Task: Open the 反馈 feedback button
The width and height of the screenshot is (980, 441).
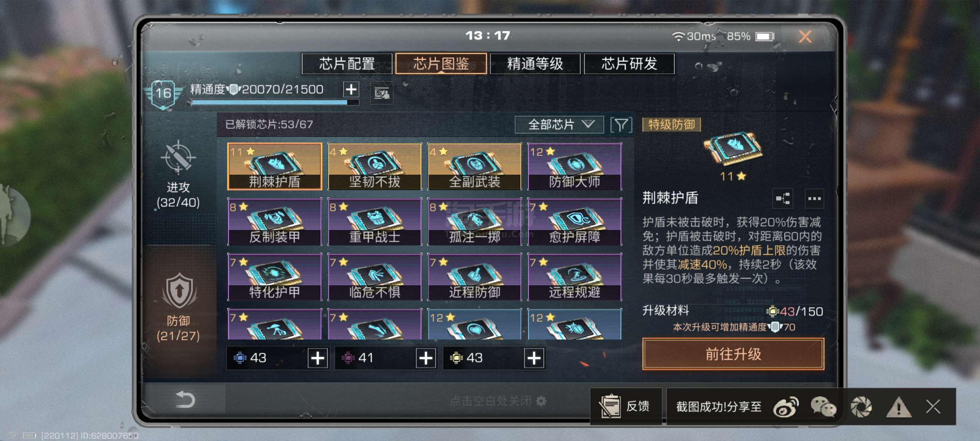Action: tap(626, 406)
